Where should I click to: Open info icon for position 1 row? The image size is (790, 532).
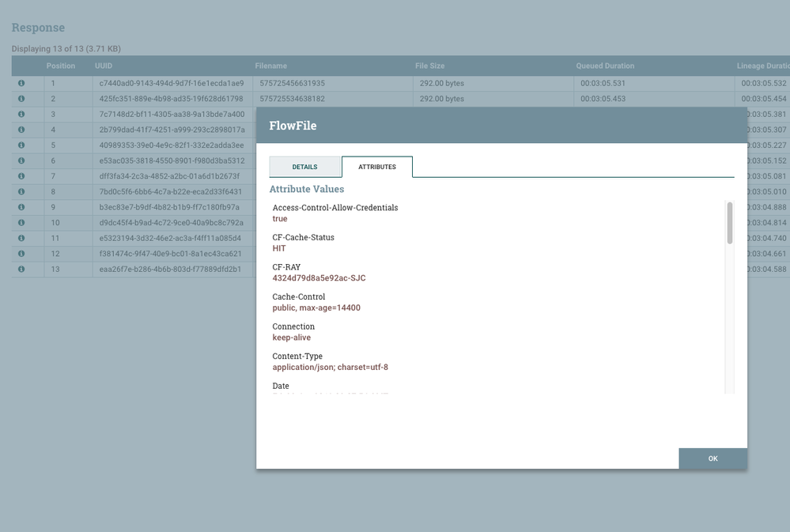point(21,83)
